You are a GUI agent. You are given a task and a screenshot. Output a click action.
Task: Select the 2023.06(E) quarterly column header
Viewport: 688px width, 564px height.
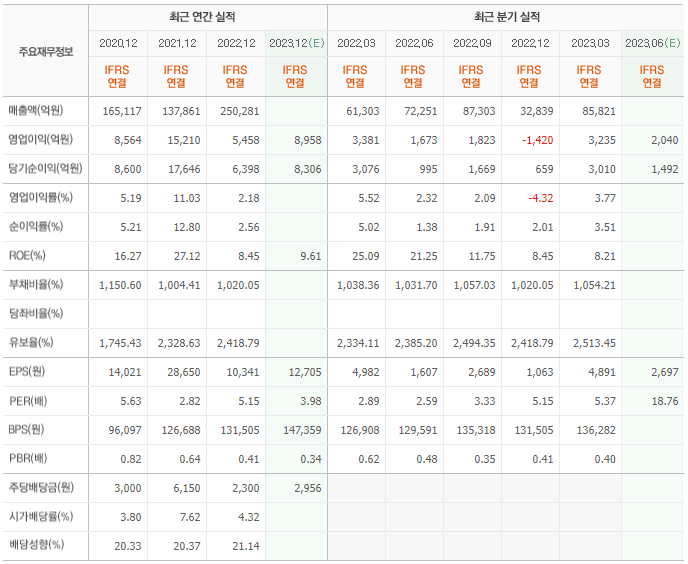point(652,43)
